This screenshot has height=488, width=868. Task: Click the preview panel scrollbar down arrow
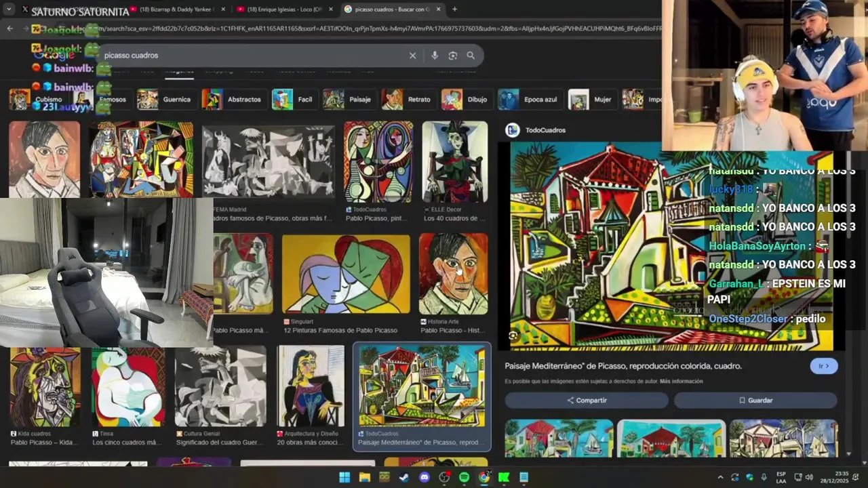[848, 454]
